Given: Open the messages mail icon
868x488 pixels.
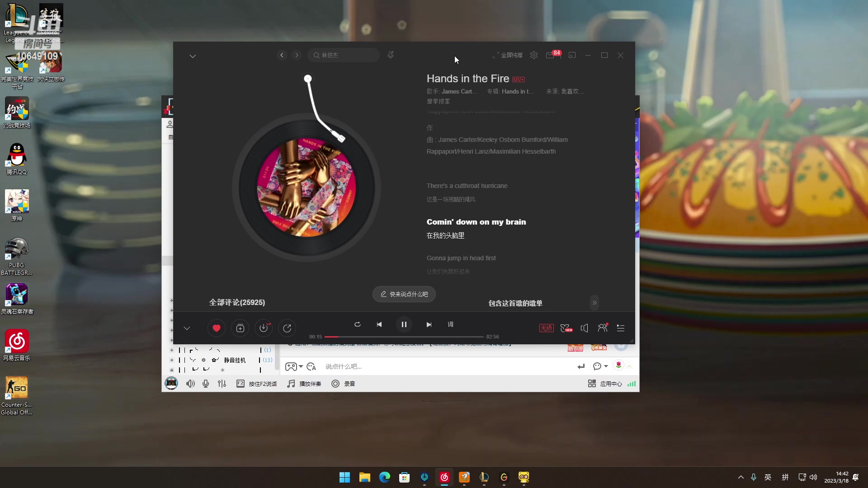Looking at the screenshot, I should (x=550, y=55).
